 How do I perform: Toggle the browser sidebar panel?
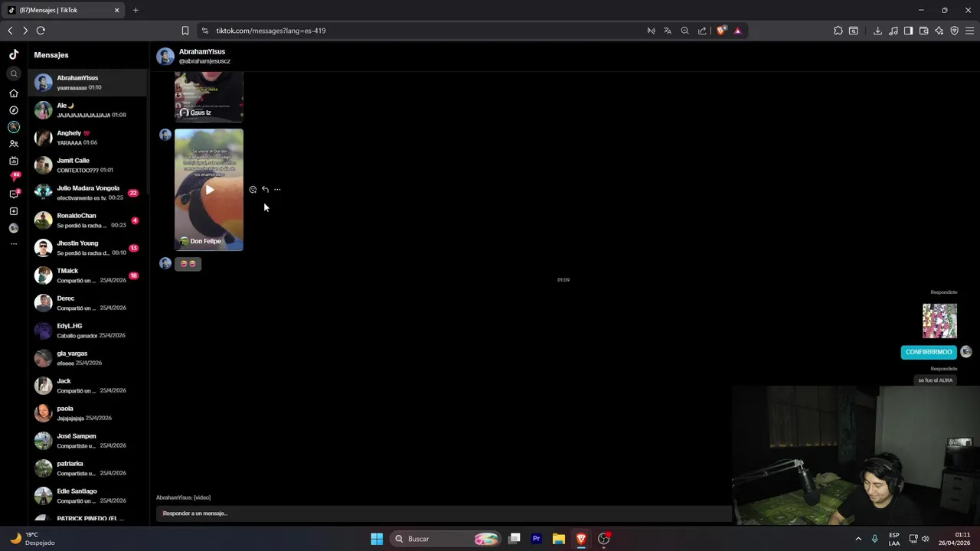[908, 31]
